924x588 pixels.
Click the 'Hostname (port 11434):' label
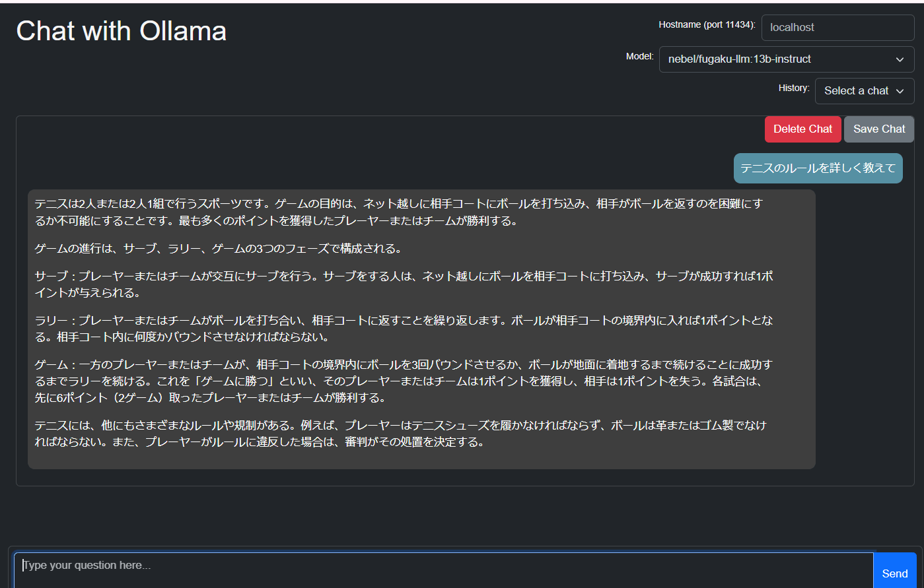(x=707, y=24)
